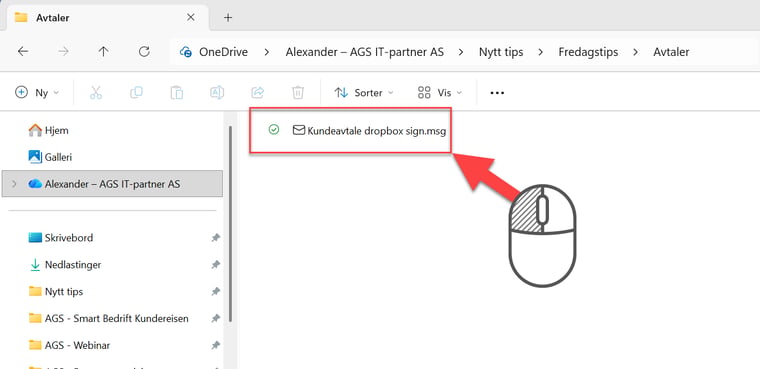The height and width of the screenshot is (369, 760).
Task: Click Nytt tips in the address breadcrumb
Action: tap(501, 52)
